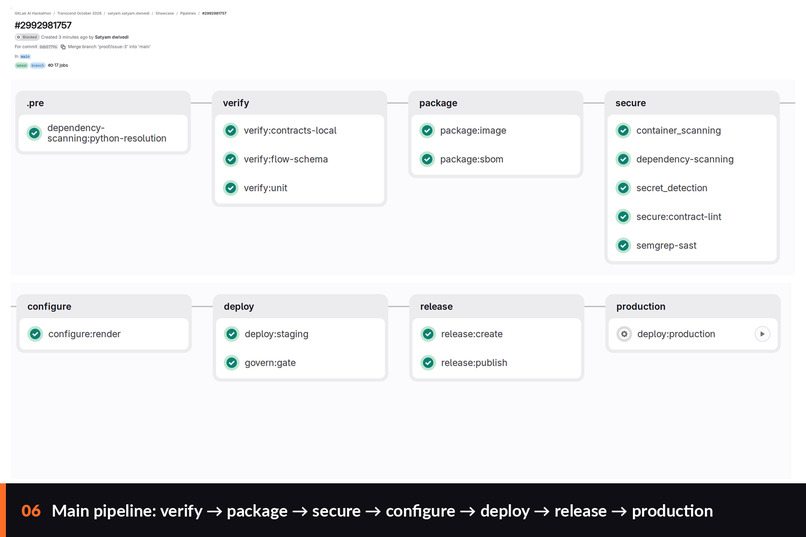This screenshot has width=806, height=537.
Task: Click the branch badge
Action: (38, 65)
